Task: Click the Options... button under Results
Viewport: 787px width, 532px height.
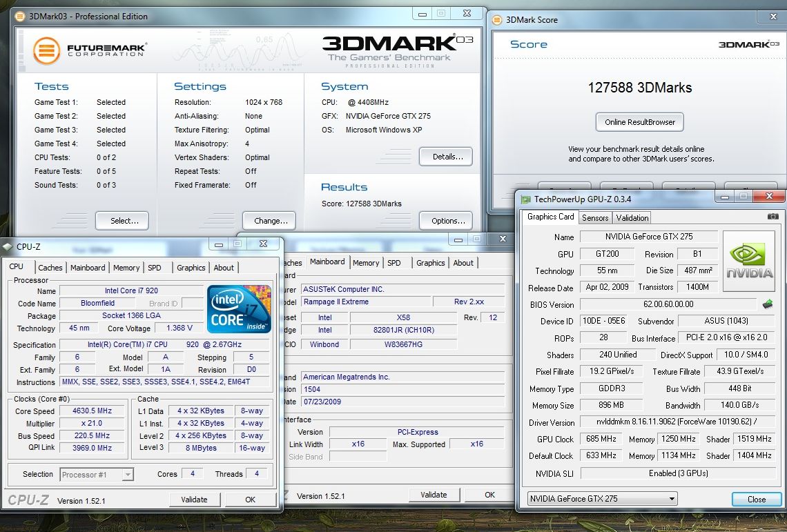Action: (446, 221)
